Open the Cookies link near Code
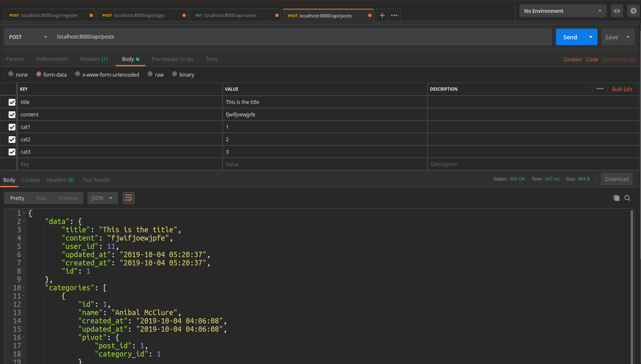This screenshot has width=641, height=364. point(573,60)
